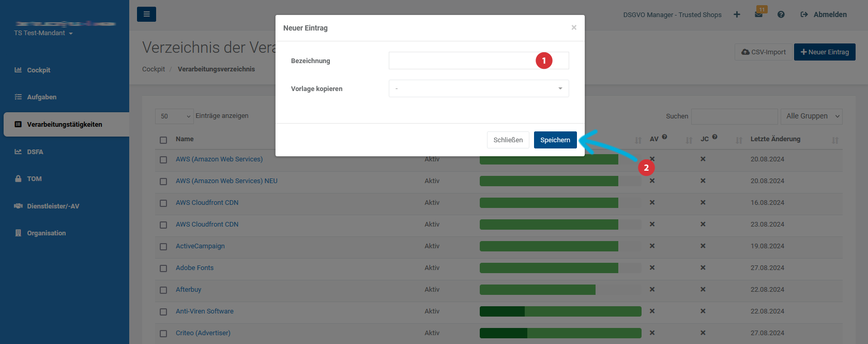Screen dimensions: 868x344
Task: Toggle the hamburger sidebar menu button
Action: pyautogui.click(x=146, y=14)
